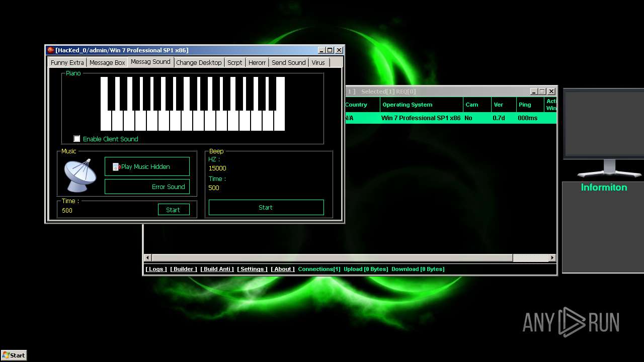Sort by Cam column header
The image size is (644, 362).
point(477,105)
